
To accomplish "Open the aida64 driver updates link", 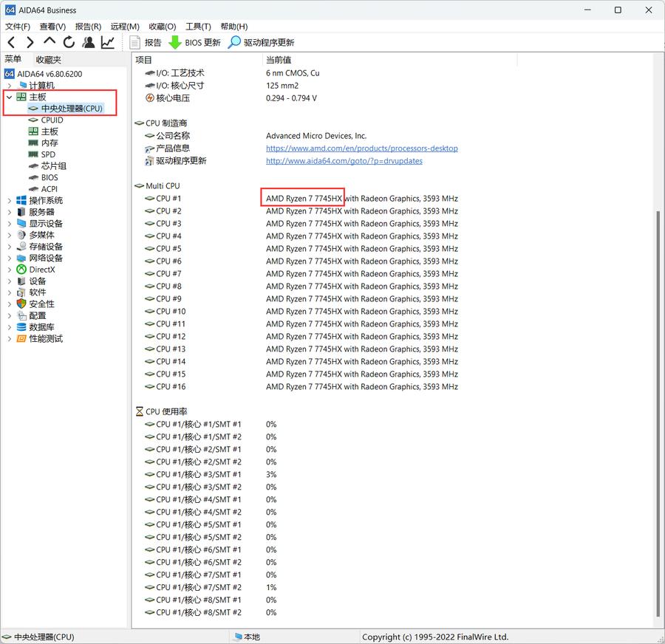I will (344, 161).
